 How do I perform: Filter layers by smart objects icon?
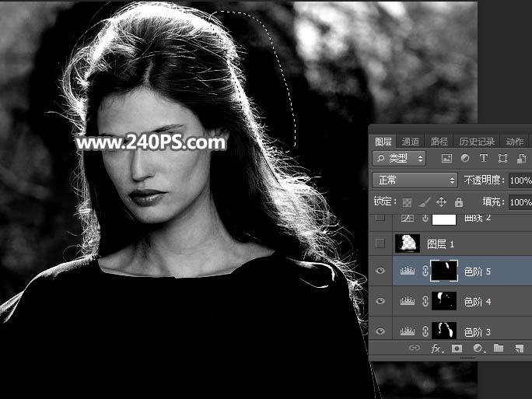pos(521,159)
